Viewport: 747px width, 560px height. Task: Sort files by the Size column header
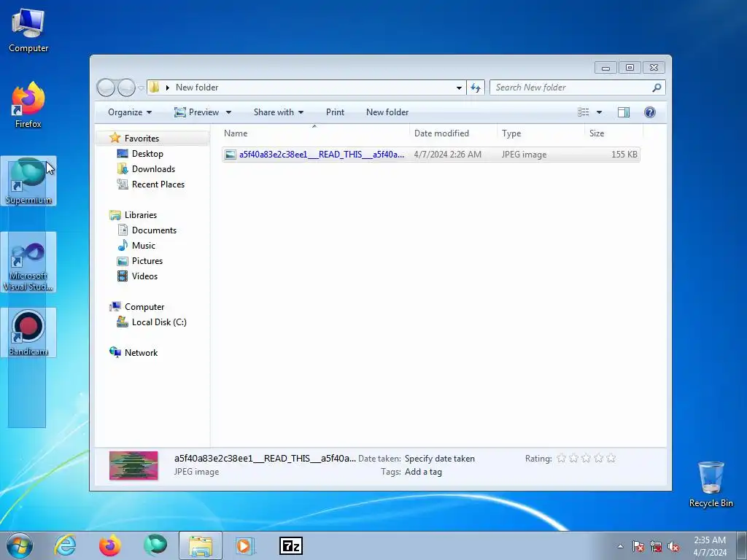pos(614,133)
